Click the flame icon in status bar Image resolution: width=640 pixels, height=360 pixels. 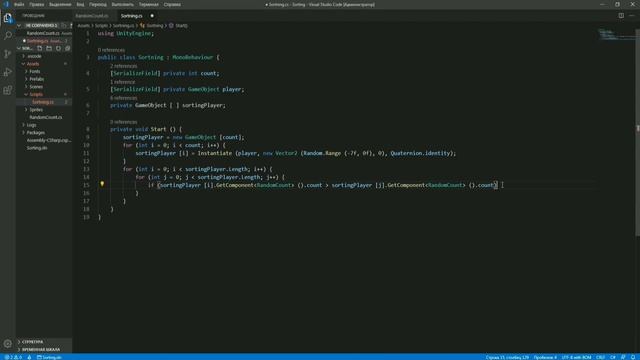29,357
